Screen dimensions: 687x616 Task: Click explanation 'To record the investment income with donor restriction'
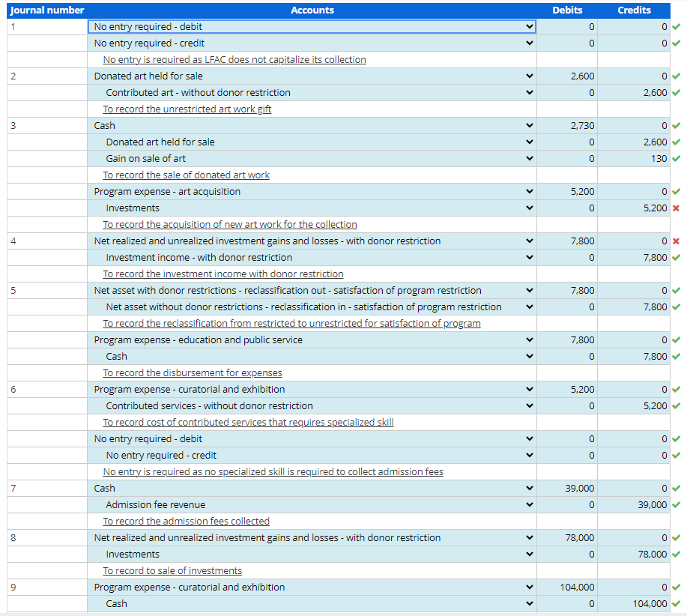223,274
